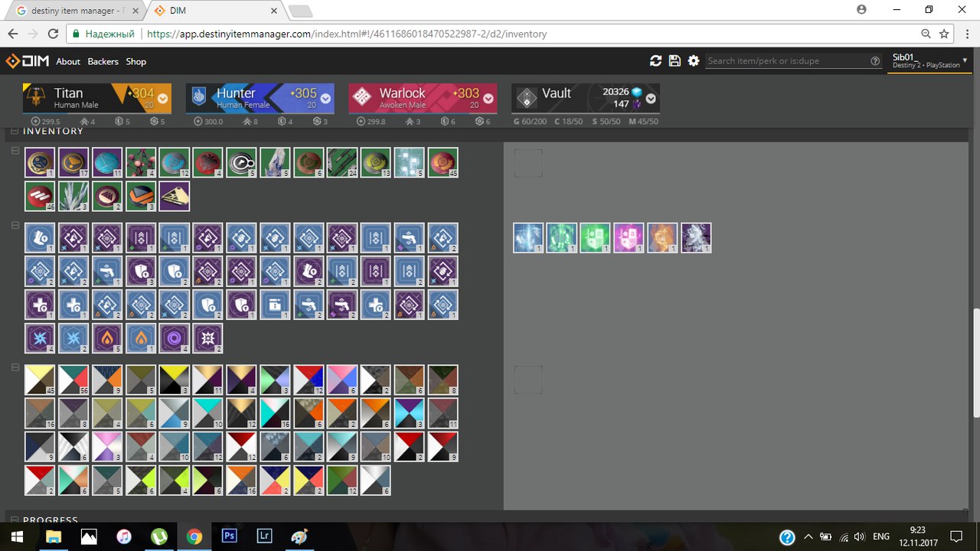Open the Titan character dropdown
Screen dimensions: 980x551
tap(162, 99)
